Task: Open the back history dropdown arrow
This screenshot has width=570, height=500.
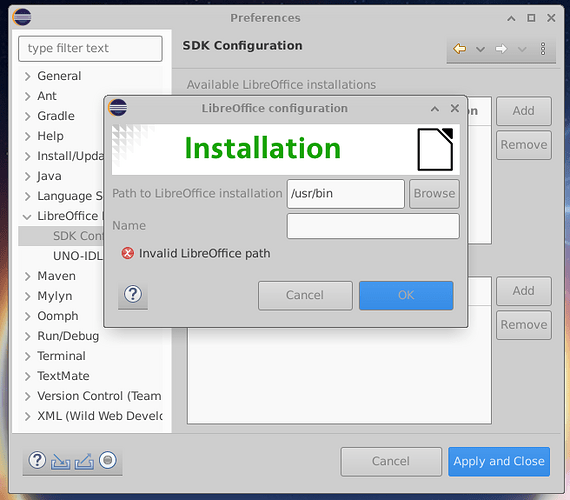Action: tap(480, 49)
